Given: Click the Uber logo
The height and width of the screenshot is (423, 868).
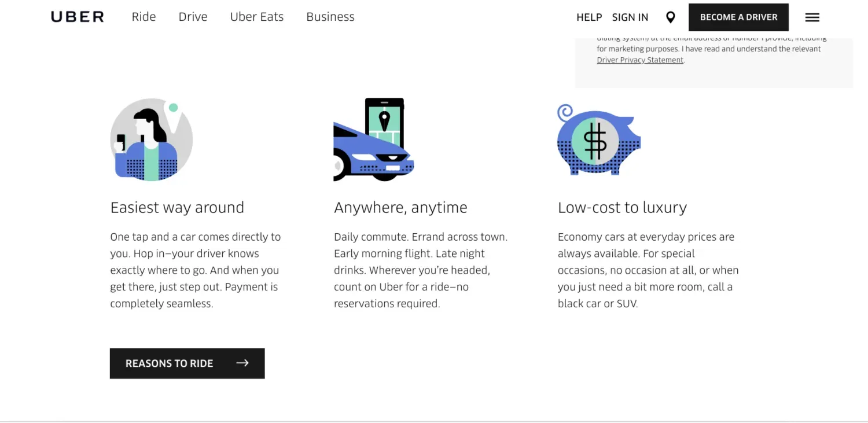Looking at the screenshot, I should [78, 17].
